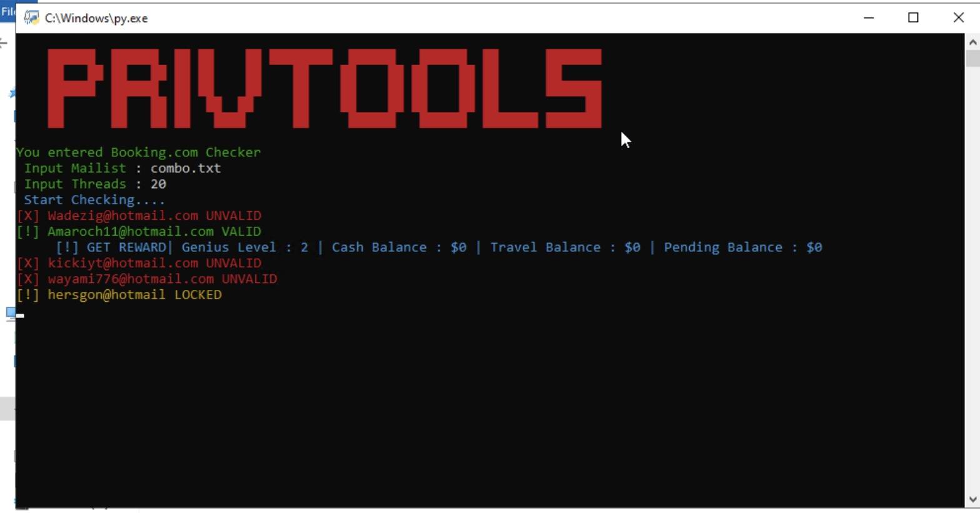
Task: Click the "GET REWARD" text
Action: pyautogui.click(x=126, y=247)
